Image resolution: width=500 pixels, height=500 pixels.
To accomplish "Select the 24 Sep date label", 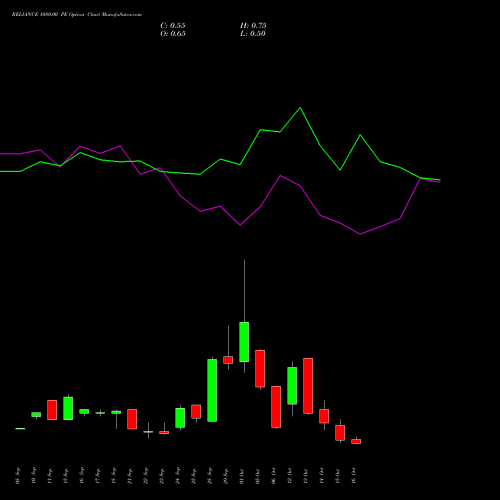I will click(x=178, y=476).
